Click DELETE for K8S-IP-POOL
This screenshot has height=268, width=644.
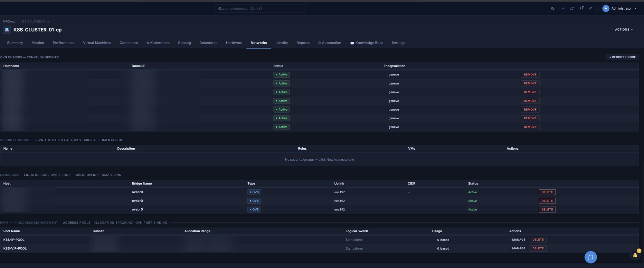click(538, 240)
